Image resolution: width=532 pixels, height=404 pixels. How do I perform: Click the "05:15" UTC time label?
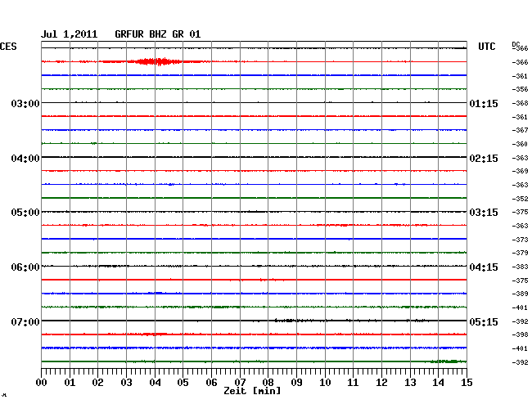(484, 321)
